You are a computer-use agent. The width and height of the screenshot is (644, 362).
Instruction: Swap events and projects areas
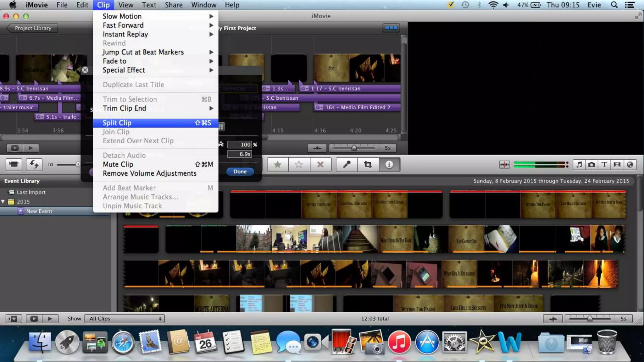34,164
